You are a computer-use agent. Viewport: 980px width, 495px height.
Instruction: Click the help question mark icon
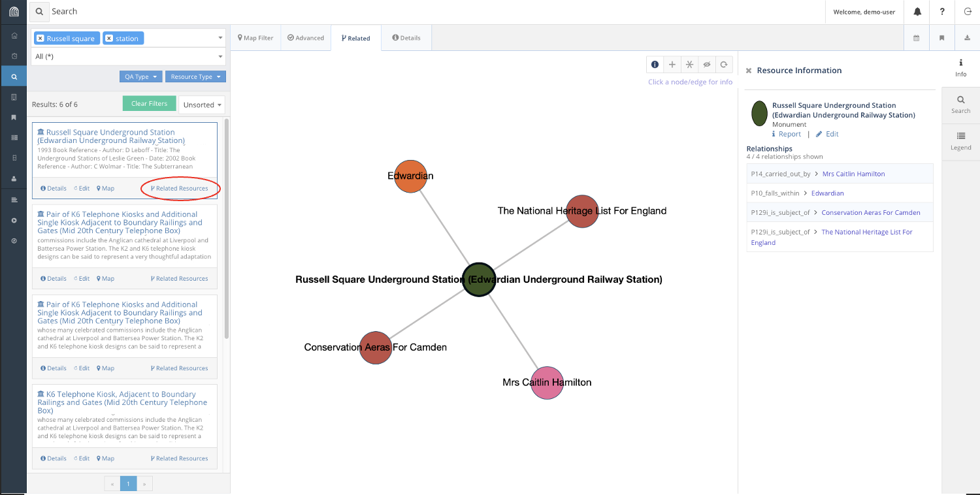point(941,12)
